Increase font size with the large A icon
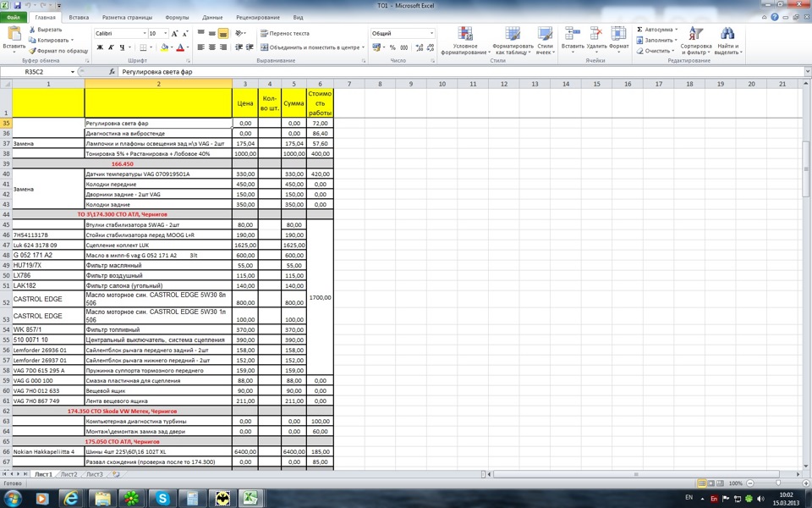Image resolution: width=812 pixels, height=508 pixels. [x=174, y=34]
